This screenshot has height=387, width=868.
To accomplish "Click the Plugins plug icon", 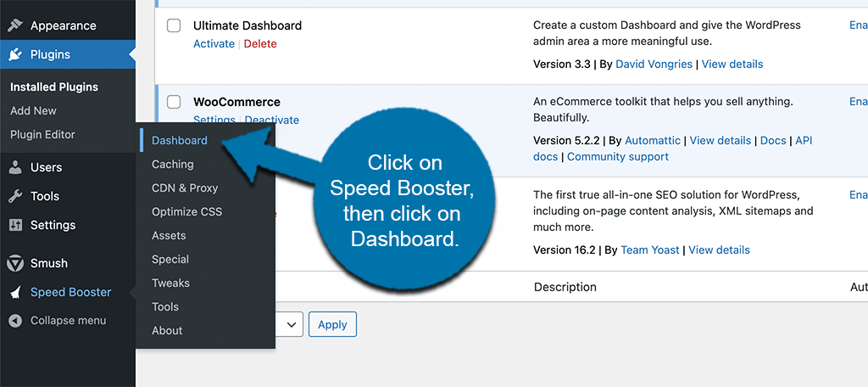I will point(15,54).
